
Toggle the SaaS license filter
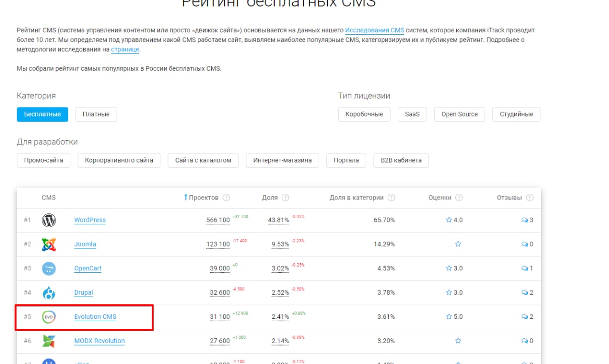click(x=413, y=114)
